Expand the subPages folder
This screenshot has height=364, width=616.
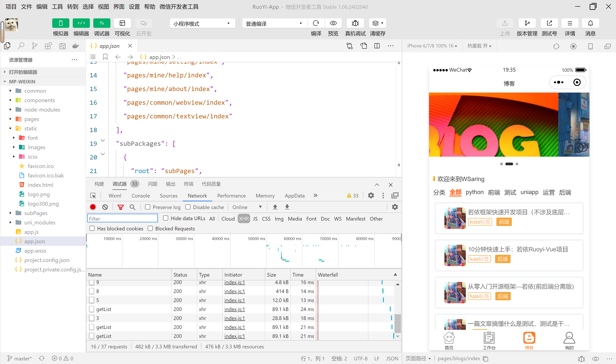[x=36, y=213]
